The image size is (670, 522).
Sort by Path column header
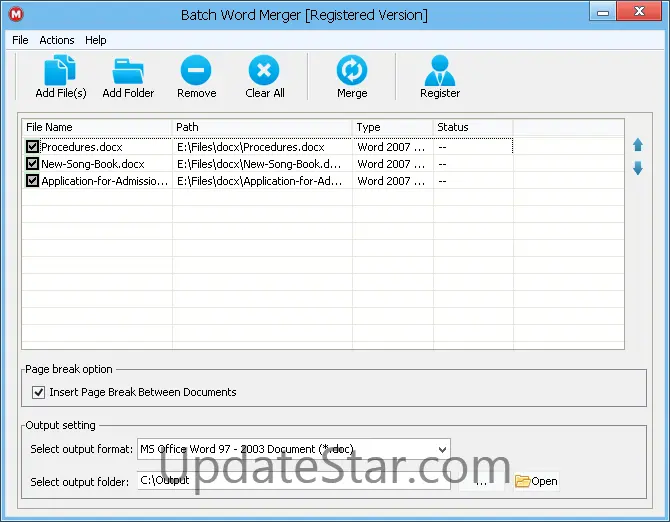[x=262, y=127]
